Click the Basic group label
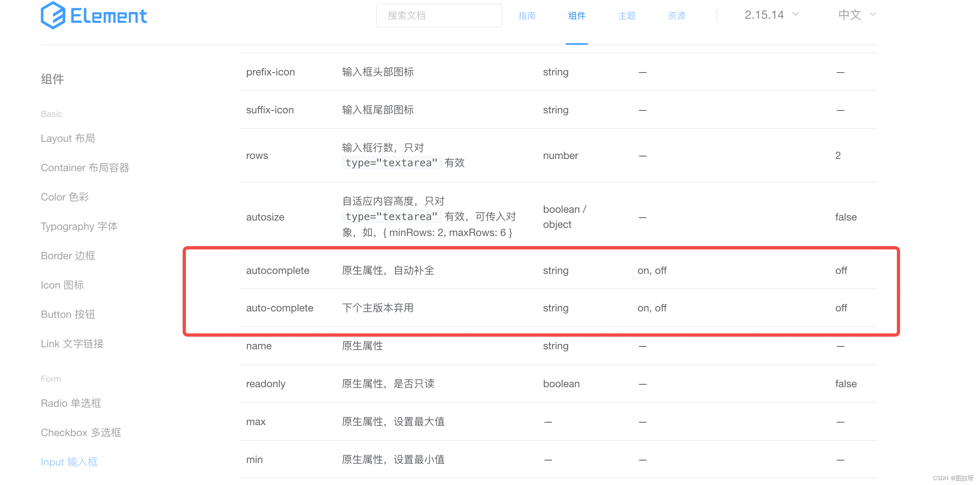 click(x=52, y=114)
